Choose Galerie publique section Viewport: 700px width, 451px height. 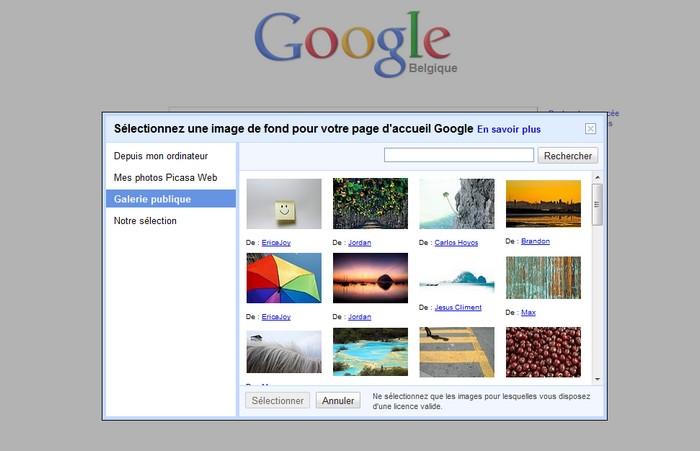click(171, 199)
